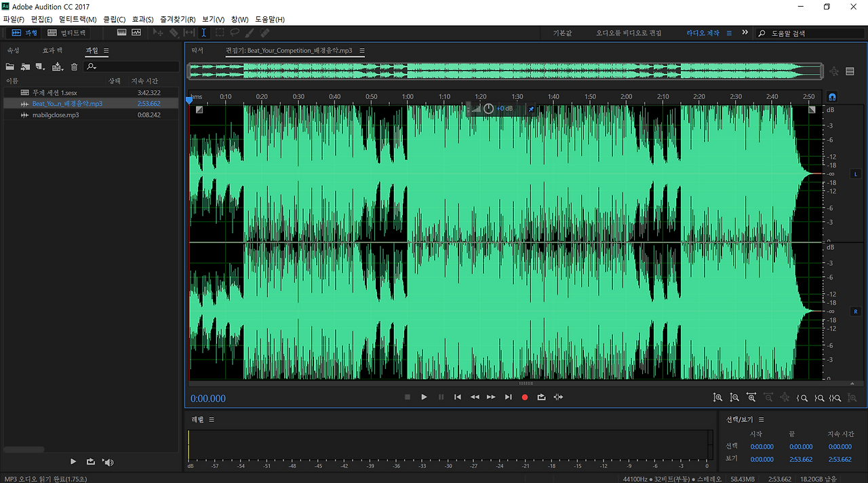Select the Lasso Selection tool
Screen dimensions: 868x483
pyautogui.click(x=235, y=32)
